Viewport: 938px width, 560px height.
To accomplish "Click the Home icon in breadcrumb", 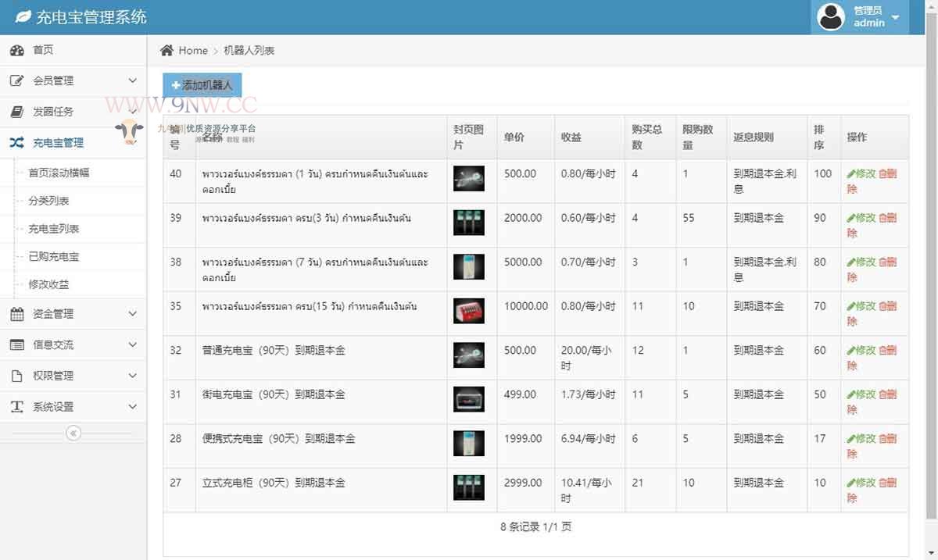I will coord(166,51).
